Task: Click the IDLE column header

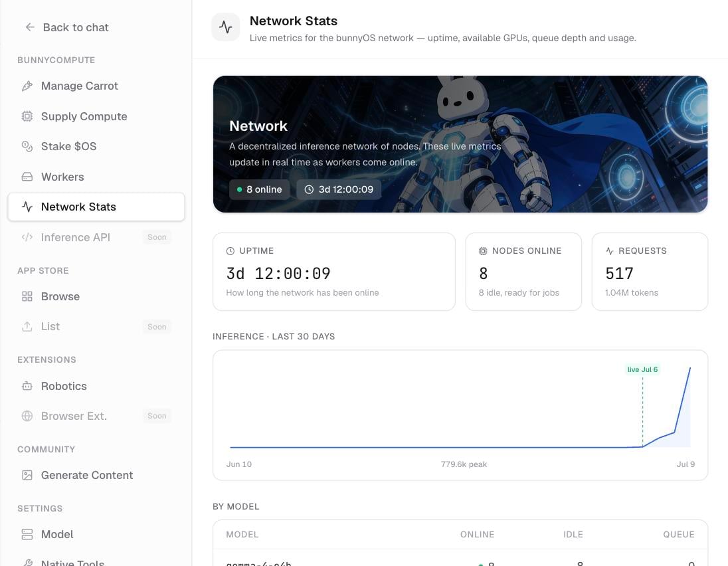Action: coord(573,534)
